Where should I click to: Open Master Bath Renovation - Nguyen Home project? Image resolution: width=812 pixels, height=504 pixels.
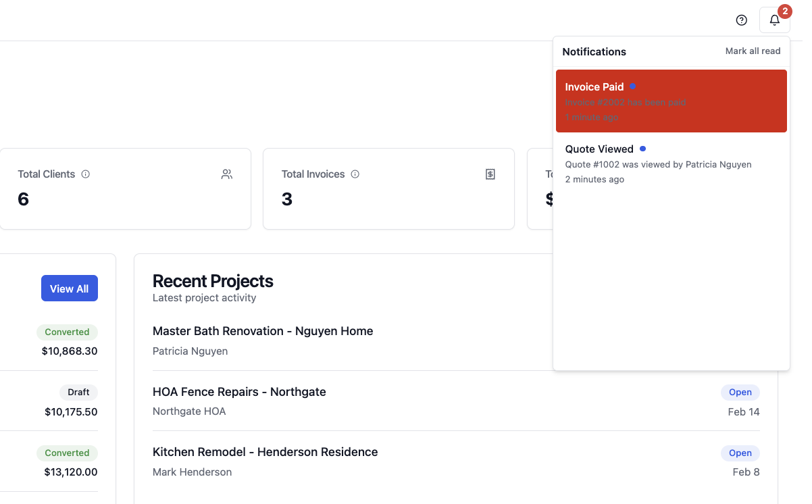tap(263, 331)
